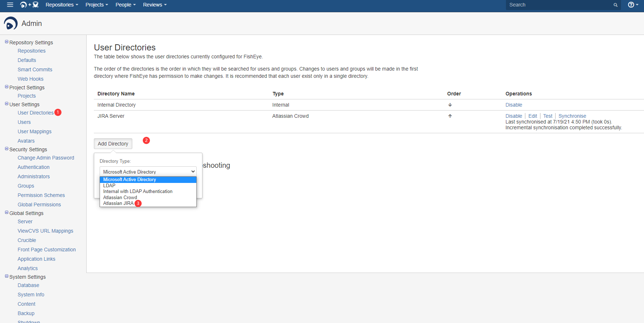The image size is (644, 323).
Task: Open Permission Schemes page
Action: click(41, 195)
